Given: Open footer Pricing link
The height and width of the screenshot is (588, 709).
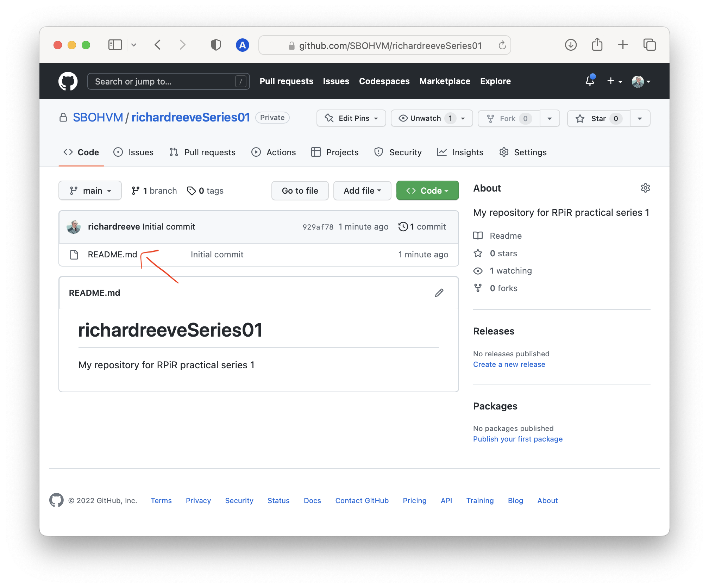Looking at the screenshot, I should point(414,501).
